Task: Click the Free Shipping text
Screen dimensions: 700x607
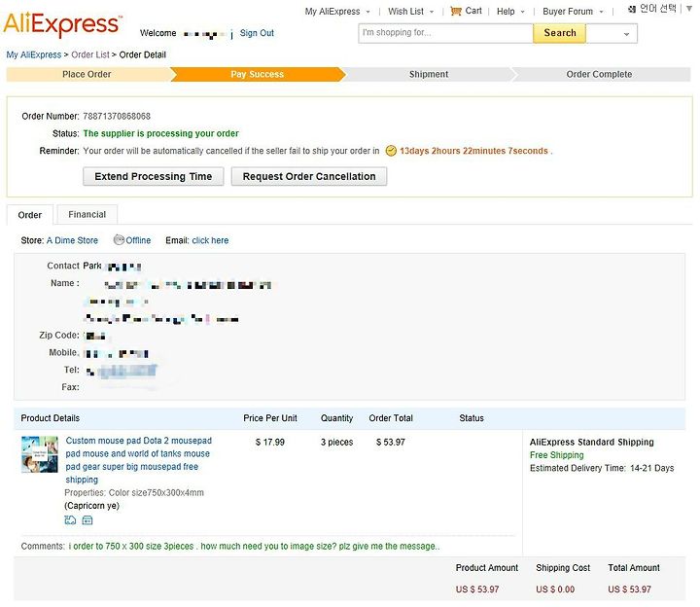Action: pos(557,455)
